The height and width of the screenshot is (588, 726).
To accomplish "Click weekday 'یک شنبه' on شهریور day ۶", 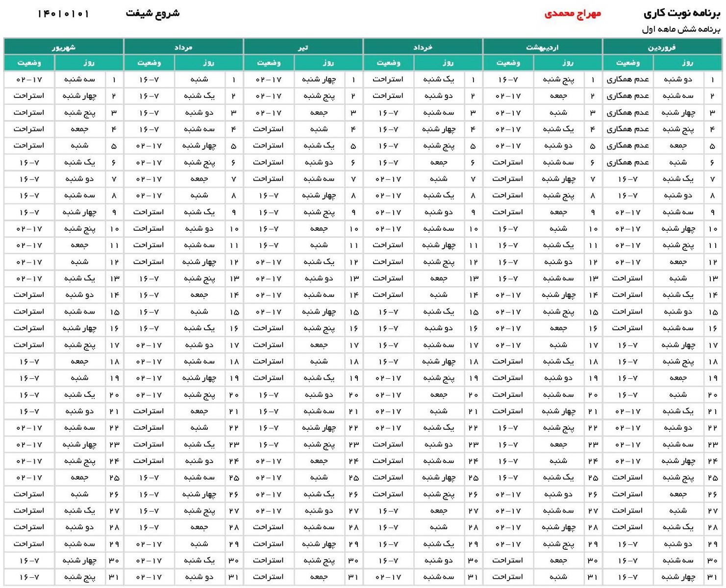I will 80,162.
